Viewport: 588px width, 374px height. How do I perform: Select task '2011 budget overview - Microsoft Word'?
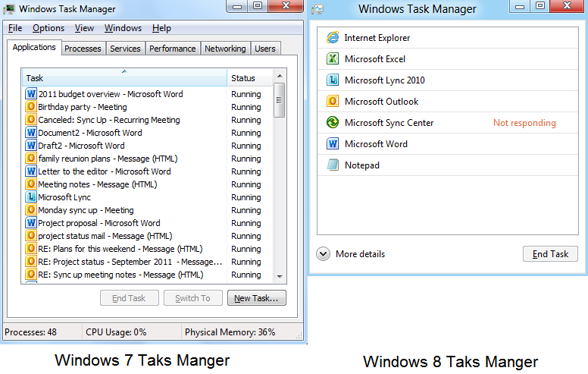click(111, 94)
